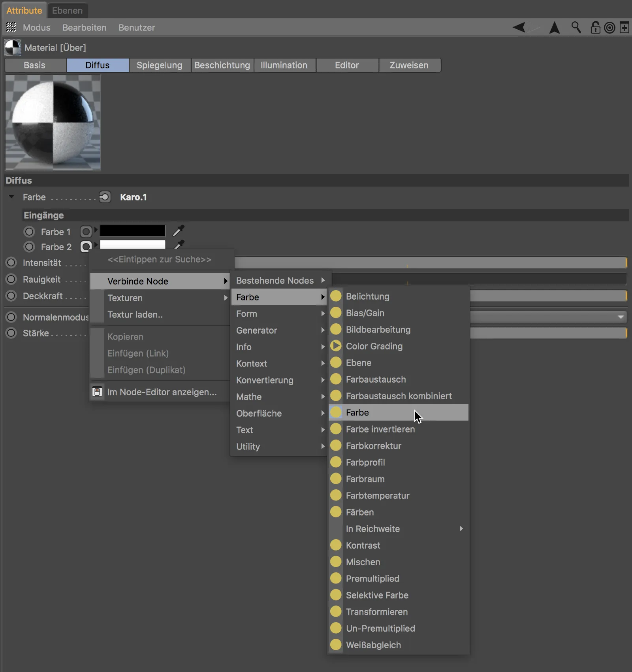The image size is (632, 672).
Task: Click Farbe 2 node port icon
Action: point(86,247)
